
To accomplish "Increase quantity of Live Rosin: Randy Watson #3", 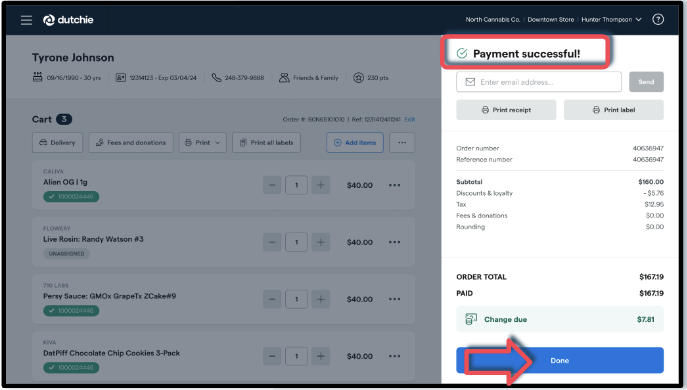I will tap(321, 242).
